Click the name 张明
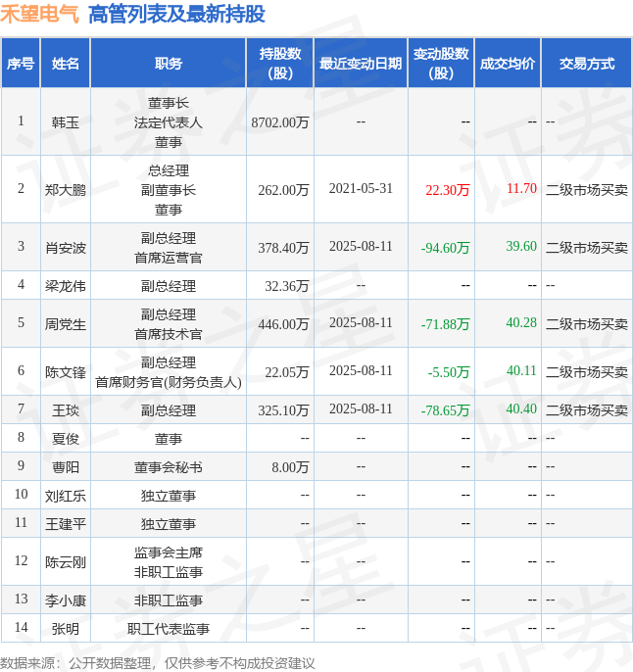This screenshot has height=672, width=633. (x=65, y=629)
